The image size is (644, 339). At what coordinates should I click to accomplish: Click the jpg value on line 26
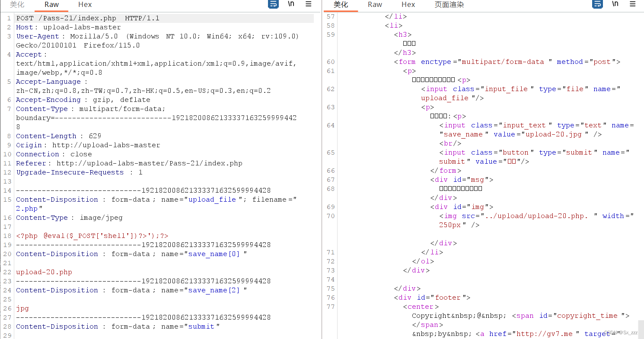22,308
